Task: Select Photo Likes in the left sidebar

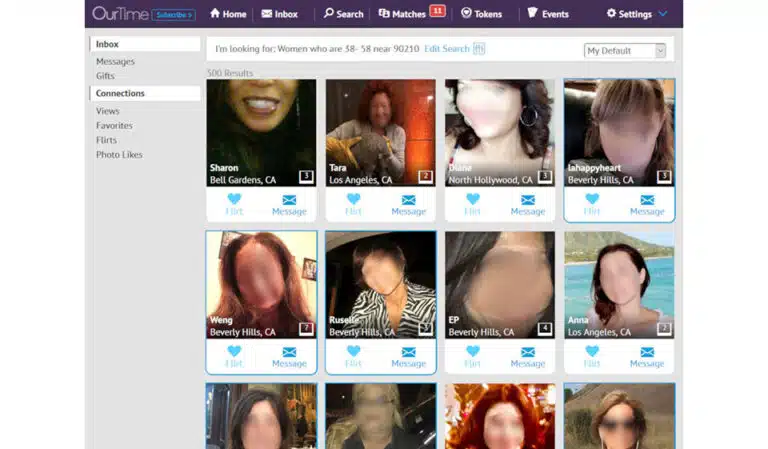Action: 119,155
